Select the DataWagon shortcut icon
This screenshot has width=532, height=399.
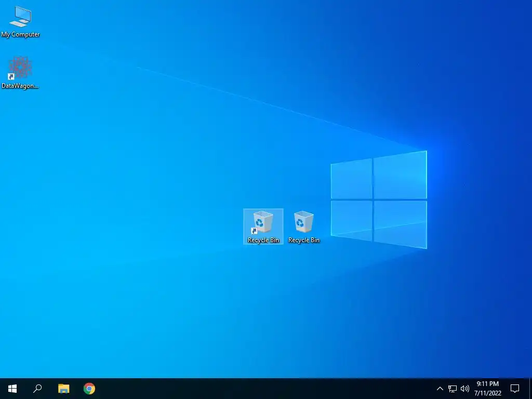tap(20, 73)
